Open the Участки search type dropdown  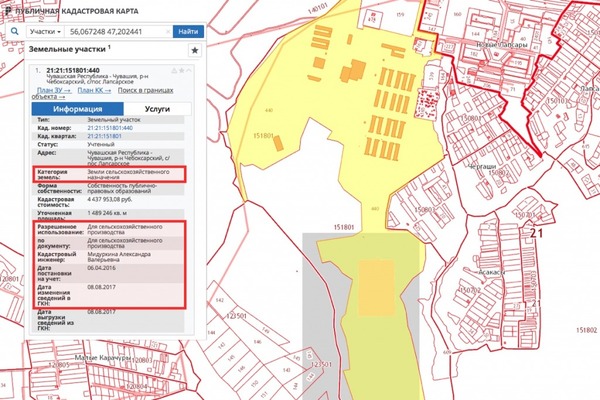(44, 31)
